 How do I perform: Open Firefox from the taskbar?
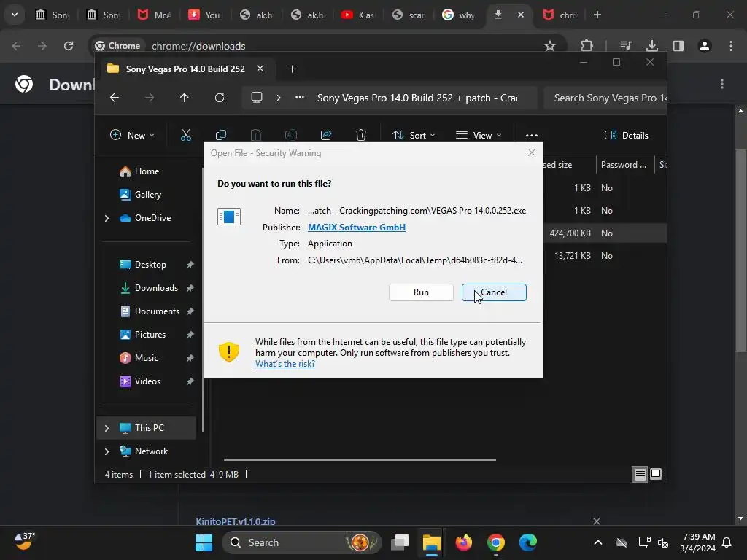pos(463,542)
